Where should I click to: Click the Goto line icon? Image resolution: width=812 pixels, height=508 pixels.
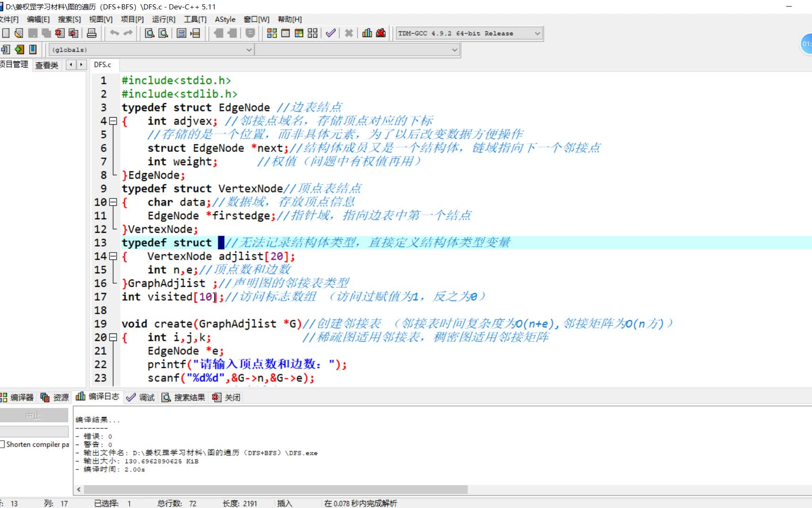(x=195, y=33)
